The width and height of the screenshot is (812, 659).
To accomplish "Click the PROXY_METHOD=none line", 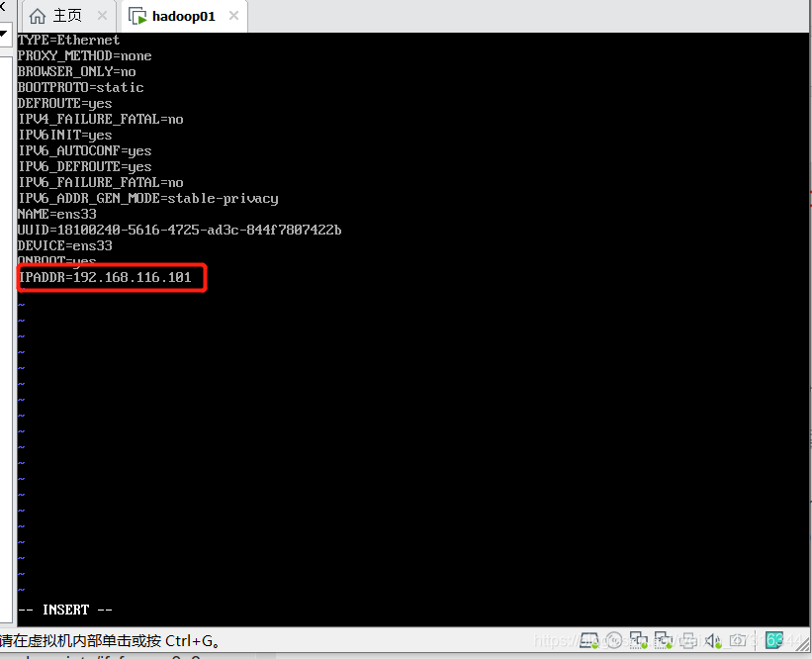I will [x=84, y=56].
